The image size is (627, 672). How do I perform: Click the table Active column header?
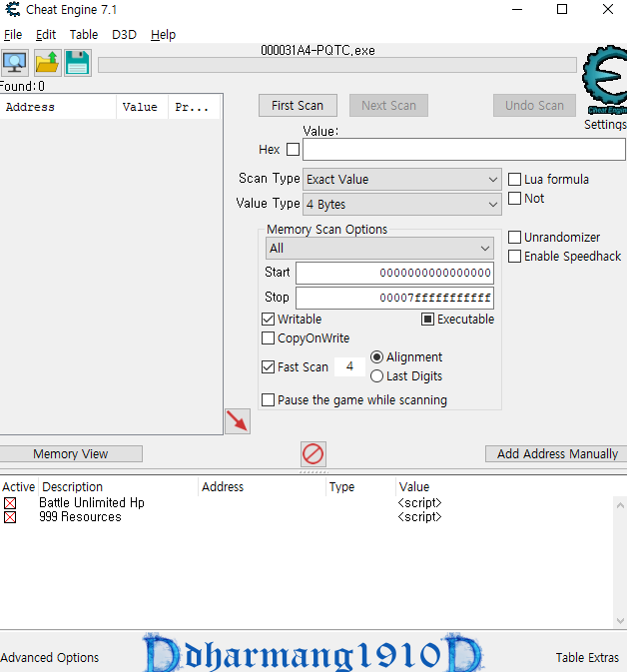(x=19, y=487)
